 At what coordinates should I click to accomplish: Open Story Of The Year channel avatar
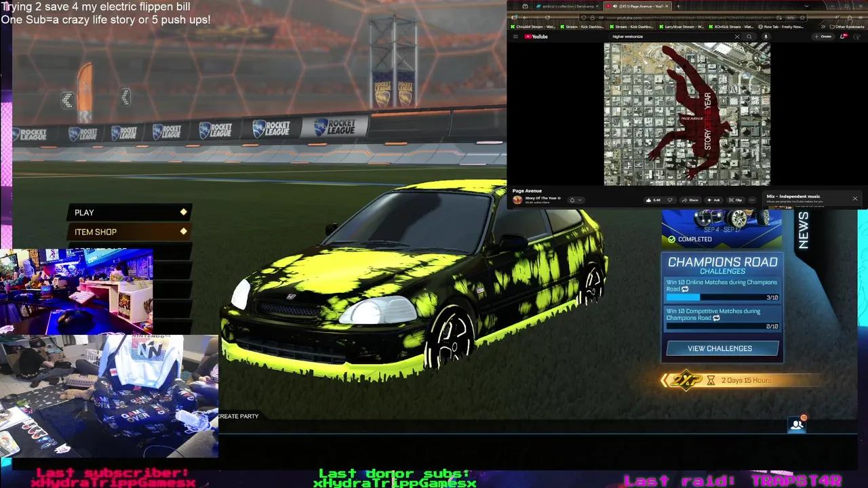coord(517,200)
